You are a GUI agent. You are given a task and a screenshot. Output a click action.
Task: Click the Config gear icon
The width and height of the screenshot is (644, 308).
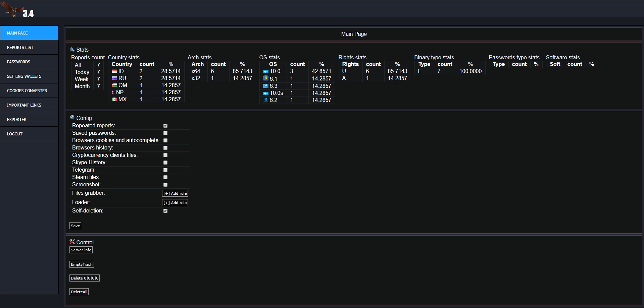(72, 117)
